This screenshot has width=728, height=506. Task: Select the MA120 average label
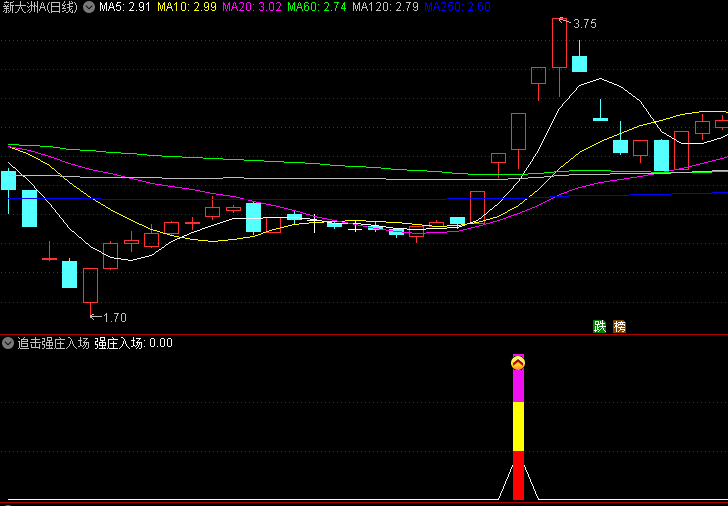click(x=386, y=7)
